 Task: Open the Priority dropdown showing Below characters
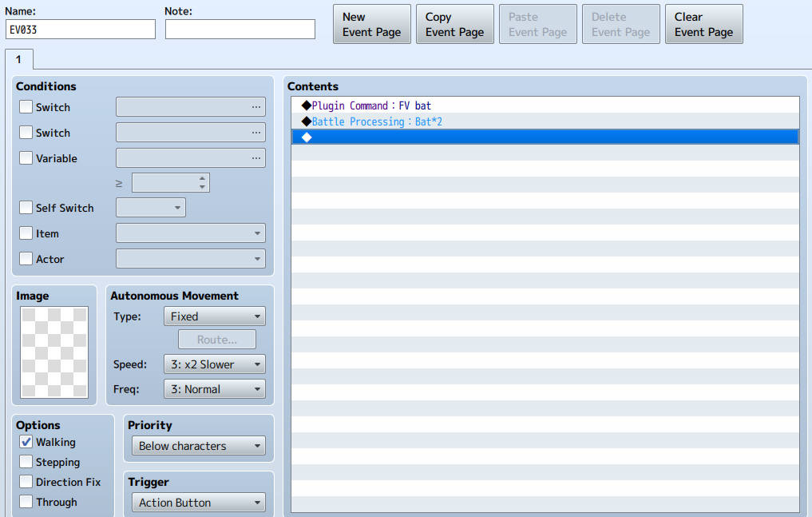click(199, 446)
